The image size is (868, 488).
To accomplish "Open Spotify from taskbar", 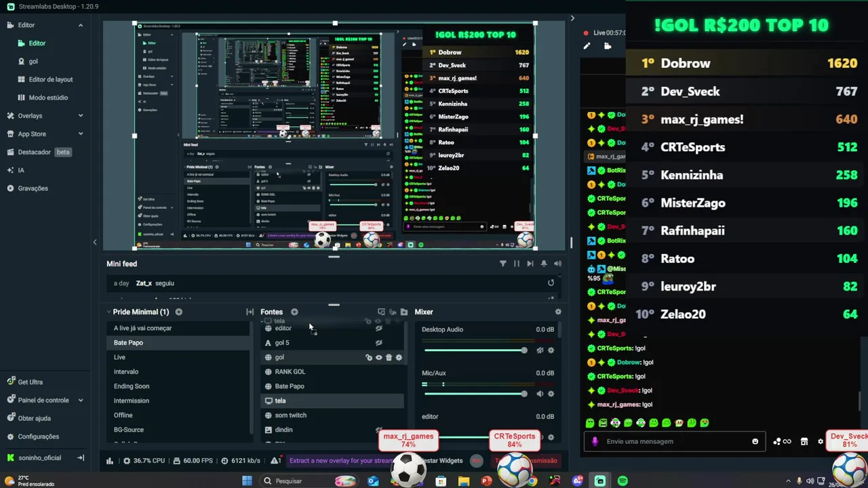I will point(623,481).
